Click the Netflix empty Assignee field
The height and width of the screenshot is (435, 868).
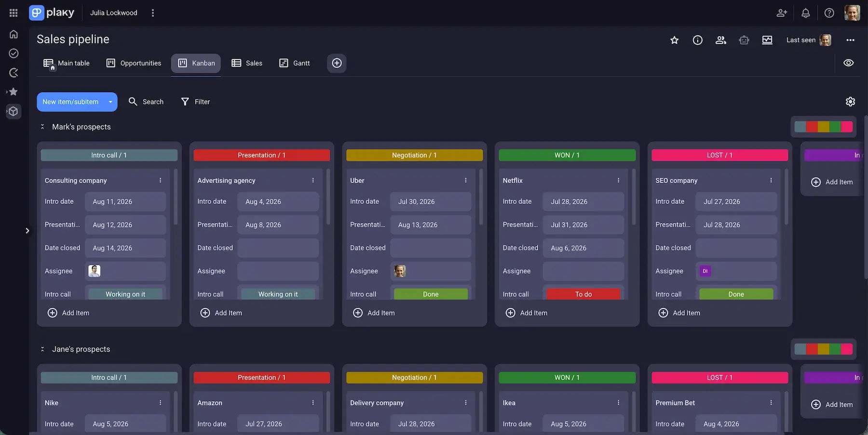coord(583,271)
